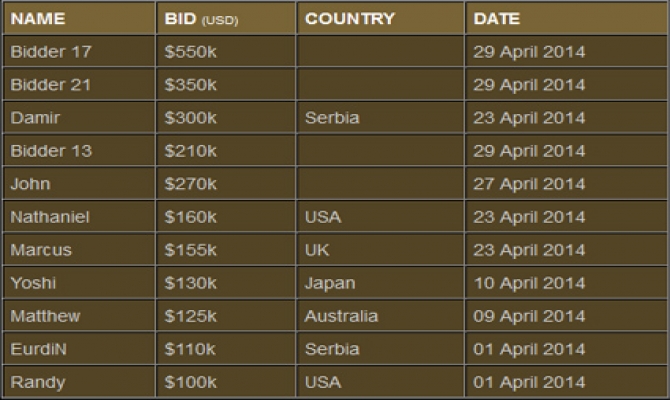
Task: Click Matthew in the name column
Action: coord(45,316)
